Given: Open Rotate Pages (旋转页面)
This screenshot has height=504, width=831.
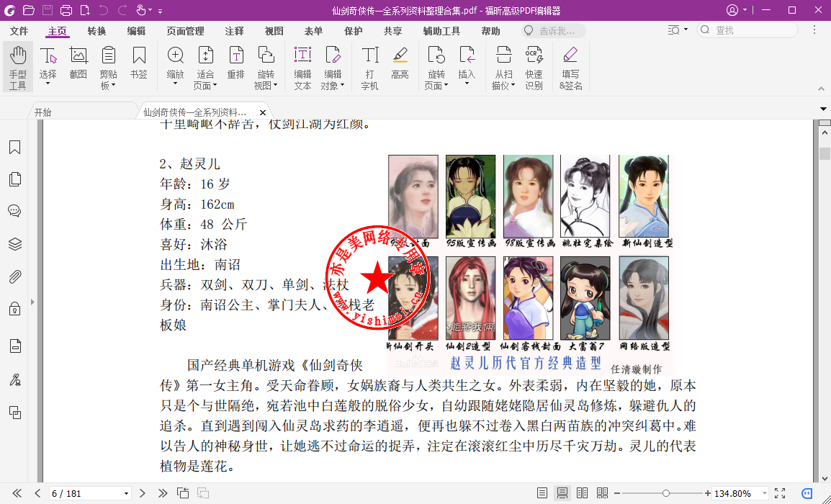Looking at the screenshot, I should point(436,67).
